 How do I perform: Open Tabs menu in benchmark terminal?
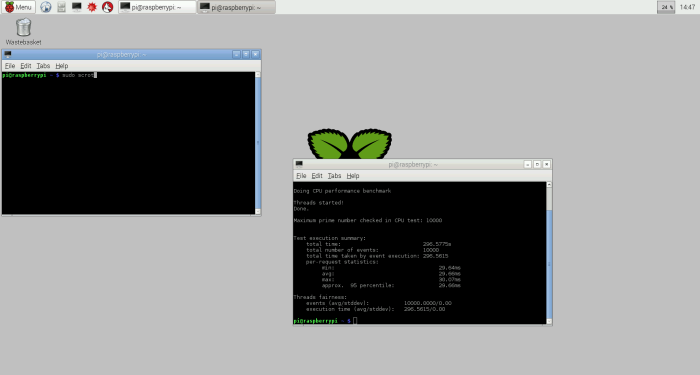pyautogui.click(x=334, y=176)
